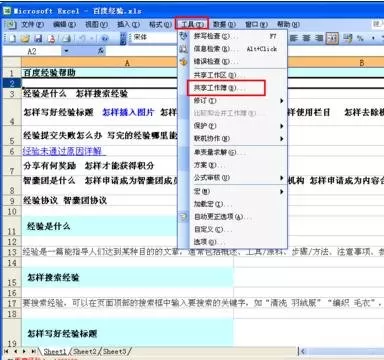Choose 自定义 menu entry
Screen dimensions: 384x360
coord(232,230)
